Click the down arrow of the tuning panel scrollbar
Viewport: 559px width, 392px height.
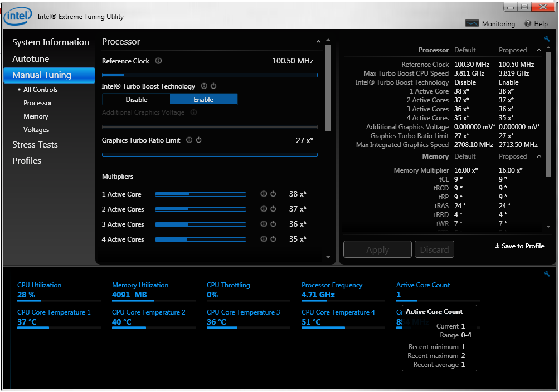[x=328, y=257]
